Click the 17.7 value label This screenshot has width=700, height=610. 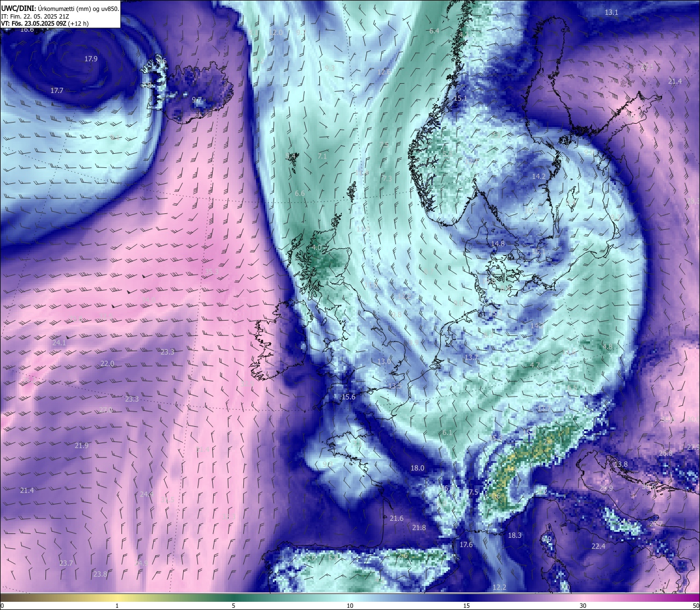pyautogui.click(x=57, y=91)
